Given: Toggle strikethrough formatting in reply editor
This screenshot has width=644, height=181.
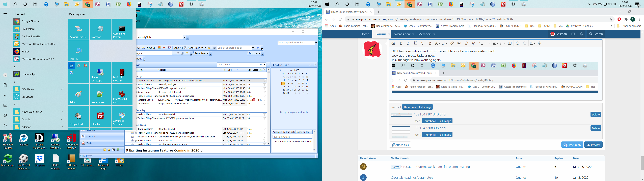Looking at the screenshot, I should coord(422,43).
